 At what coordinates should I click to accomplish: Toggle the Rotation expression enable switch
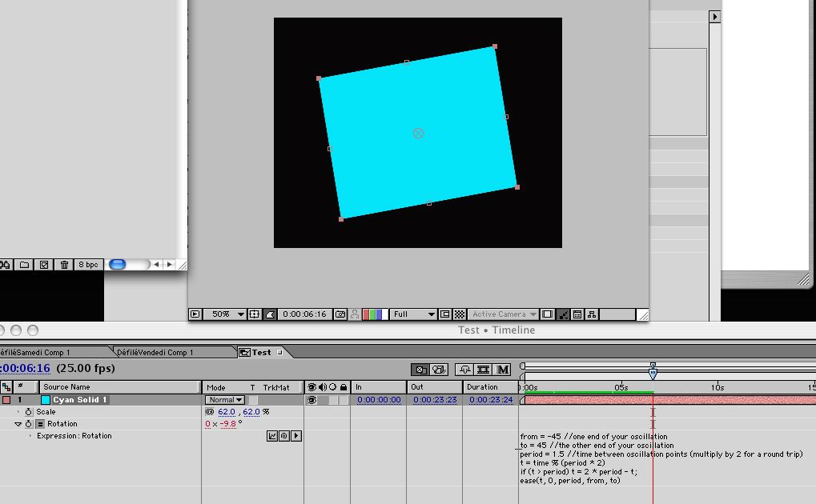pyautogui.click(x=41, y=424)
